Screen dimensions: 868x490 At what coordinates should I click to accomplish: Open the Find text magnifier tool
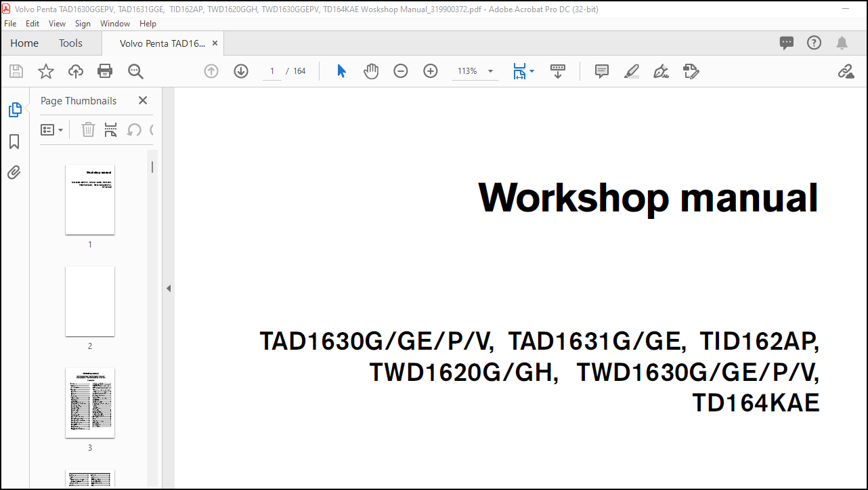tap(135, 71)
